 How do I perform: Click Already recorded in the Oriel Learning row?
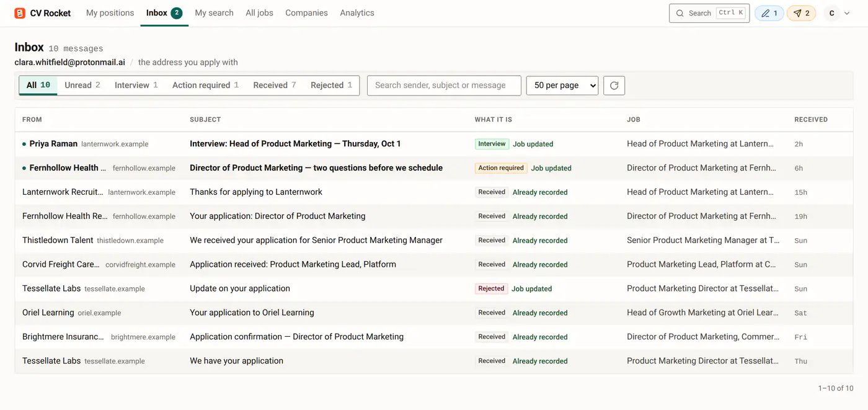tap(540, 313)
